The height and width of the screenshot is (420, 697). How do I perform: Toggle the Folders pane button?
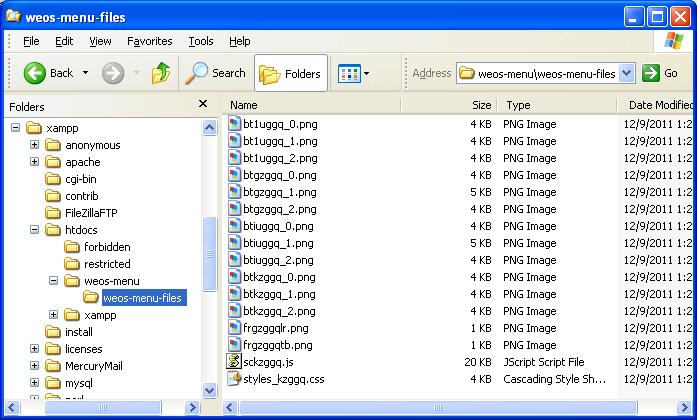pos(290,73)
